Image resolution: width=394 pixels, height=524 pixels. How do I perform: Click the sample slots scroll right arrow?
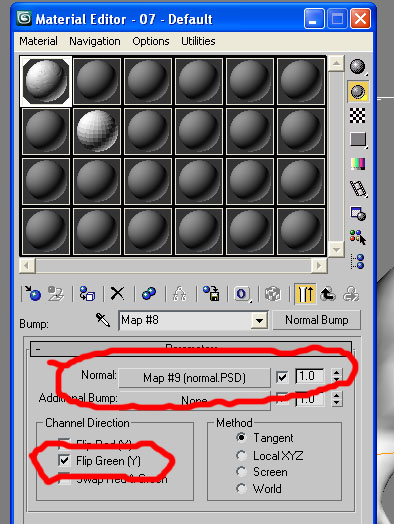(x=319, y=266)
